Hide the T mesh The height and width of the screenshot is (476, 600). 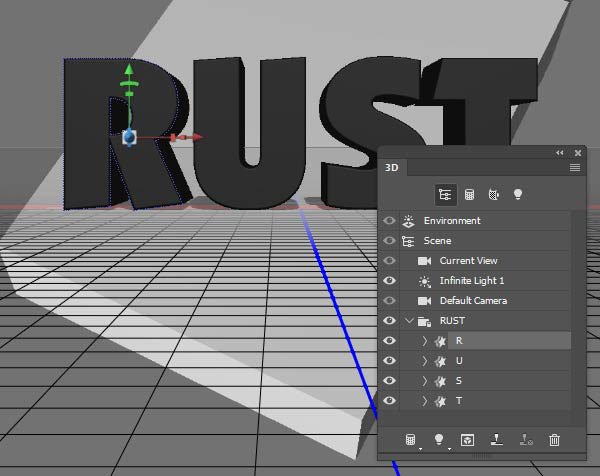[x=389, y=400]
